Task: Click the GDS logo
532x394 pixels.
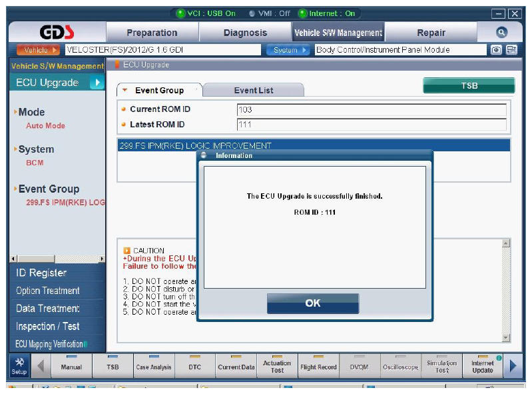Action: (57, 32)
